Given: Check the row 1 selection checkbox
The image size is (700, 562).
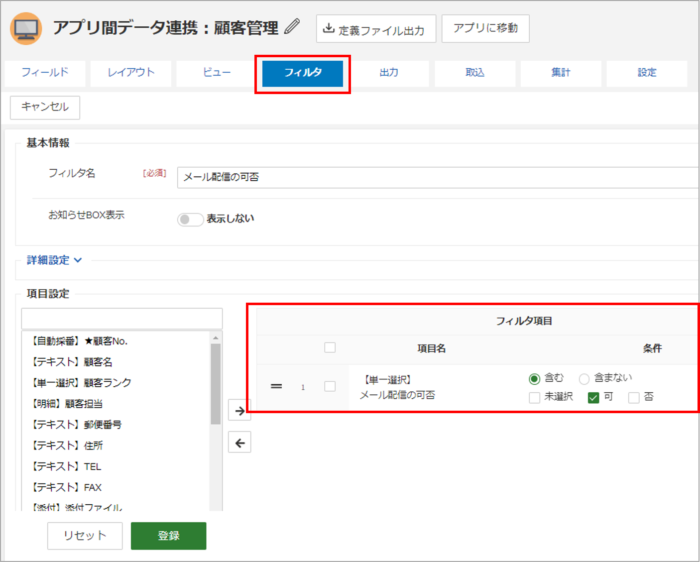Looking at the screenshot, I should [330, 386].
